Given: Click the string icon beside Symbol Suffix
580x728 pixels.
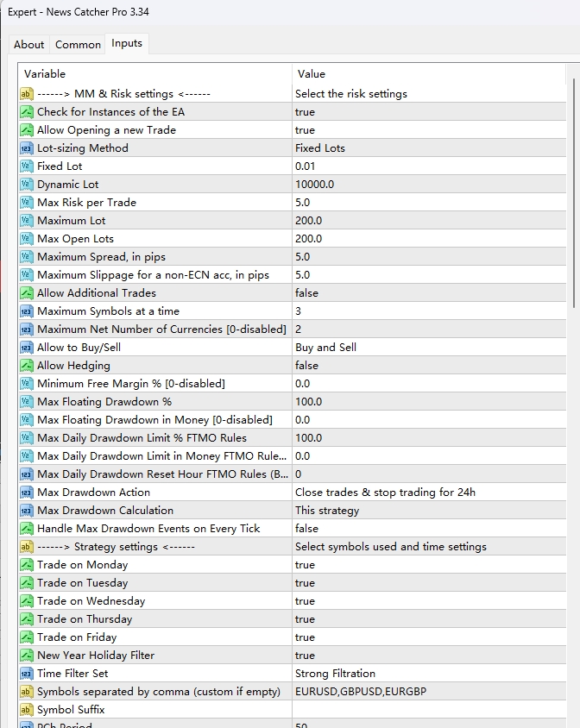Looking at the screenshot, I should click(x=27, y=709).
